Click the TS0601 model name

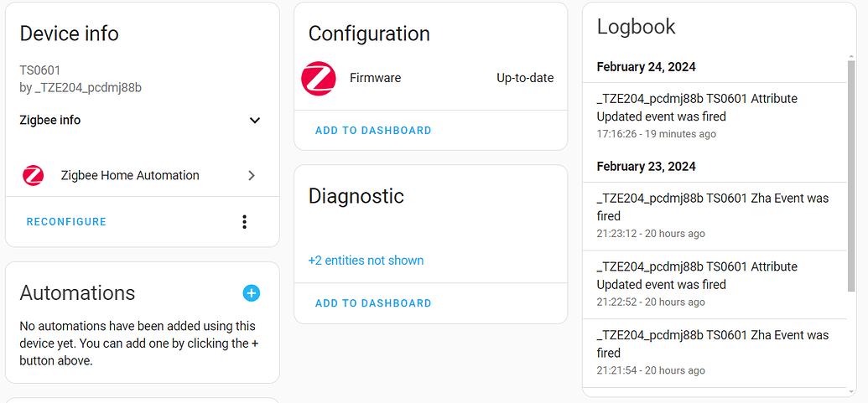(40, 70)
